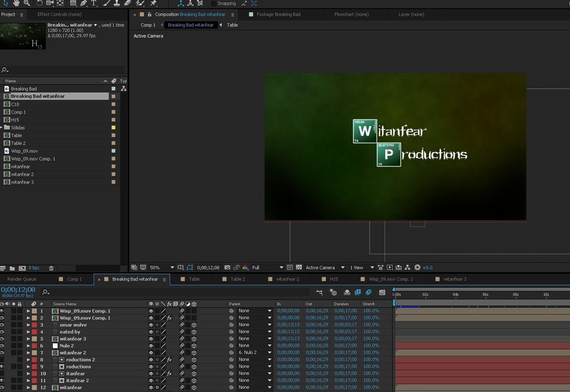570x392 pixels.
Task: Click the Table breadcrumb in viewer
Action: tap(233, 25)
